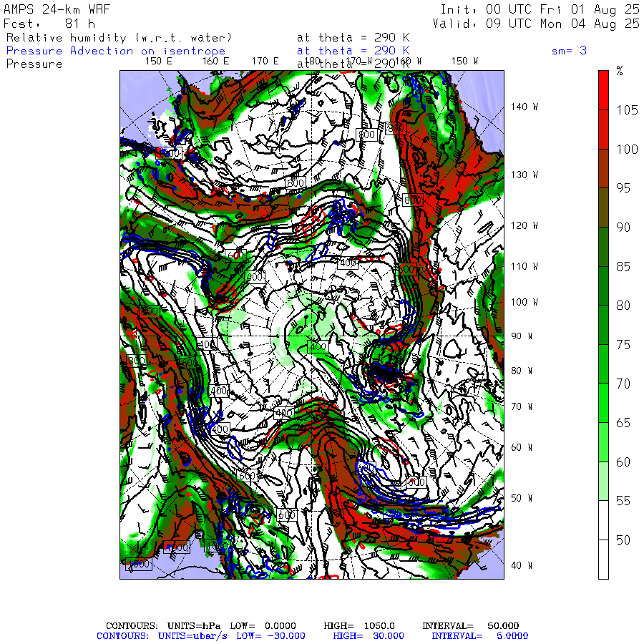
Task: Pick the white swatch between 50 and 55
Action: pyautogui.click(x=603, y=520)
